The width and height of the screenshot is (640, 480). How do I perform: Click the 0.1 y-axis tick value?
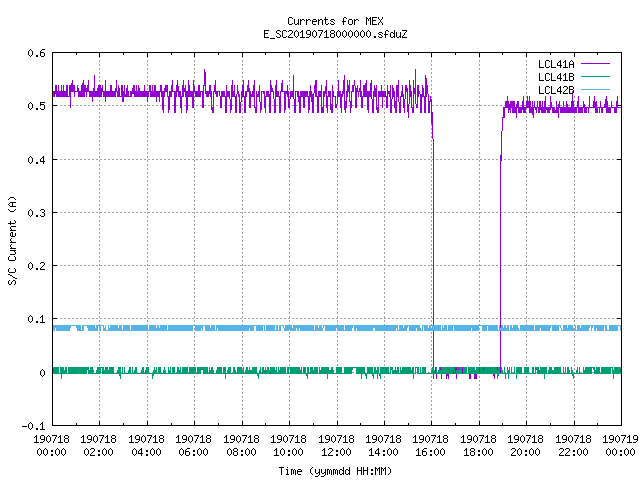tap(36, 319)
